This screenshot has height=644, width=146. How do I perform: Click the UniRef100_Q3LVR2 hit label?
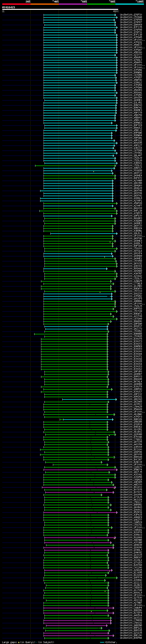click(131, 103)
